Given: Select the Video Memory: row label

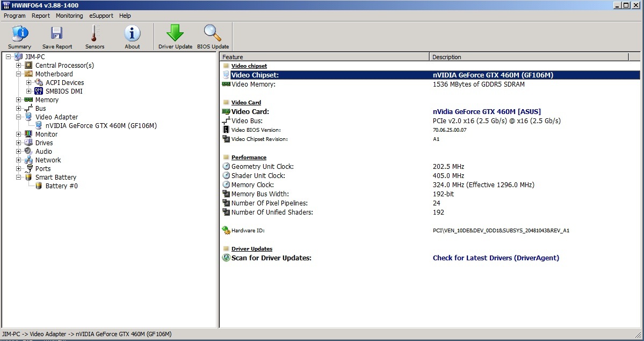Looking at the screenshot, I should pos(254,84).
